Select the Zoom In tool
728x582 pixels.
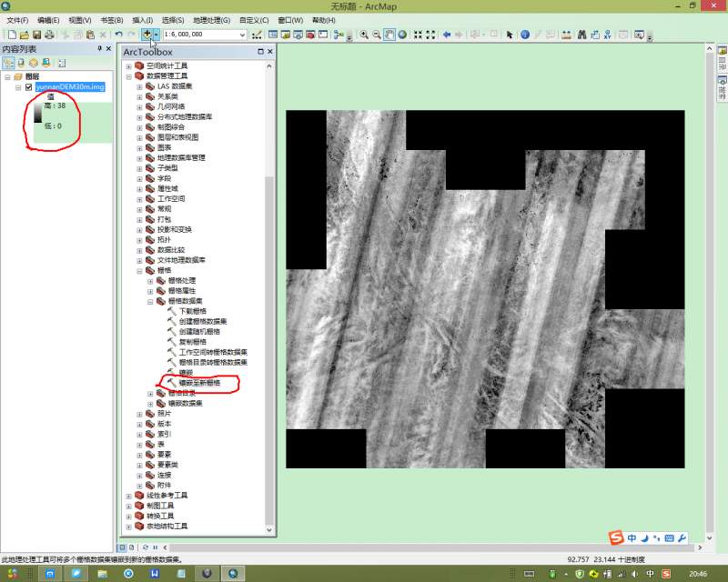pos(364,35)
